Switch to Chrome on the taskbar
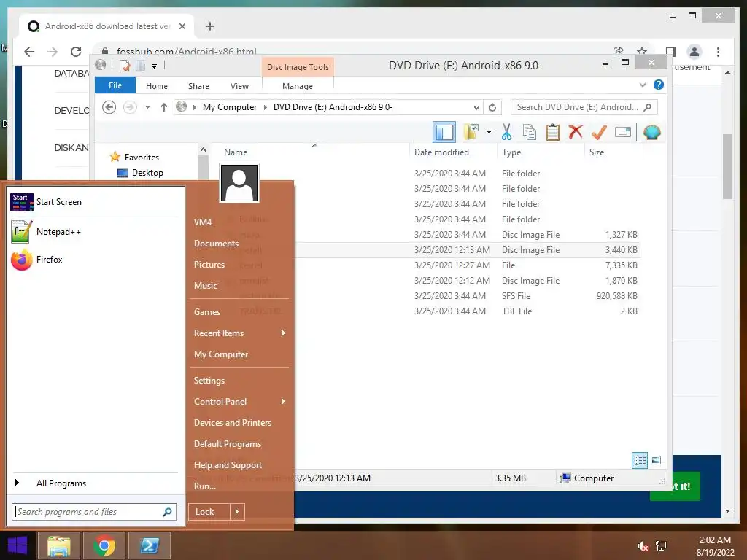The image size is (747, 560). pyautogui.click(x=104, y=545)
